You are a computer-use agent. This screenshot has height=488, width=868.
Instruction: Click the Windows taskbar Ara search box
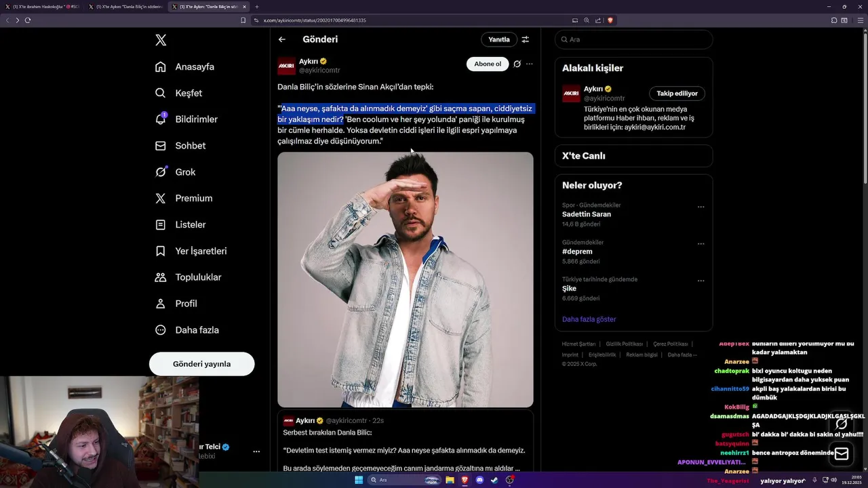click(x=405, y=480)
